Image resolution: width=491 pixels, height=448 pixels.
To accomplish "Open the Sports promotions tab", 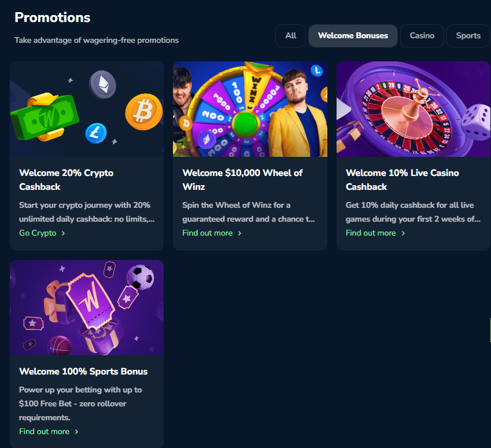I will [x=468, y=36].
